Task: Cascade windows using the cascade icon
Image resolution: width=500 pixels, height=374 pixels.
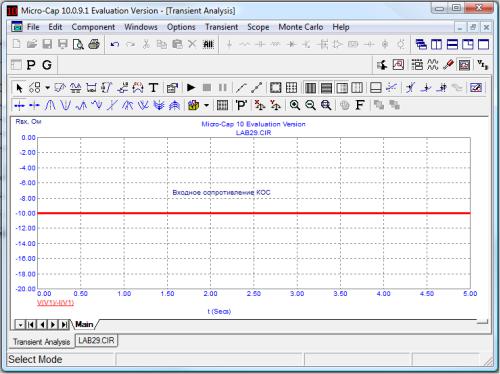Action: (421, 44)
